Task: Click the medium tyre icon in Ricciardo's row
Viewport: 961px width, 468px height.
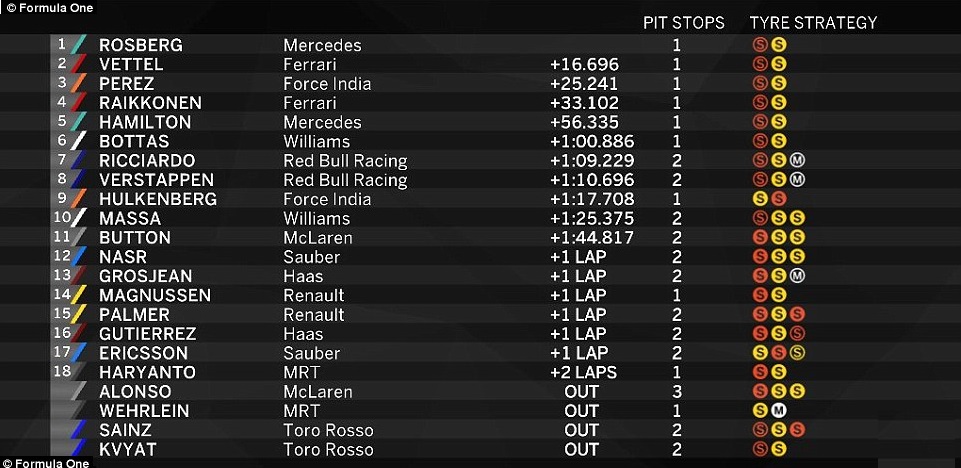Action: pyautogui.click(x=797, y=160)
